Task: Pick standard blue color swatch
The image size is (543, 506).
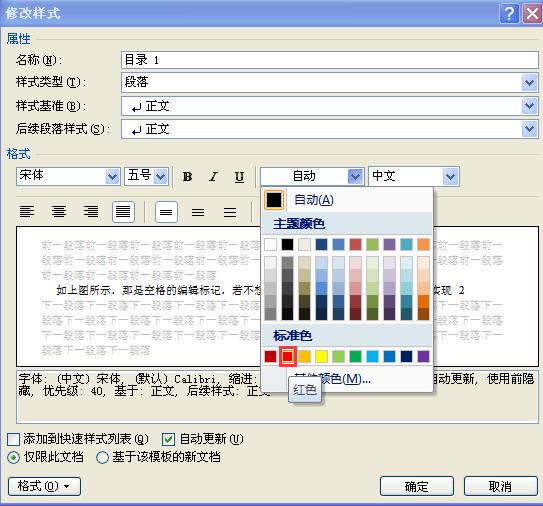Action: point(390,356)
